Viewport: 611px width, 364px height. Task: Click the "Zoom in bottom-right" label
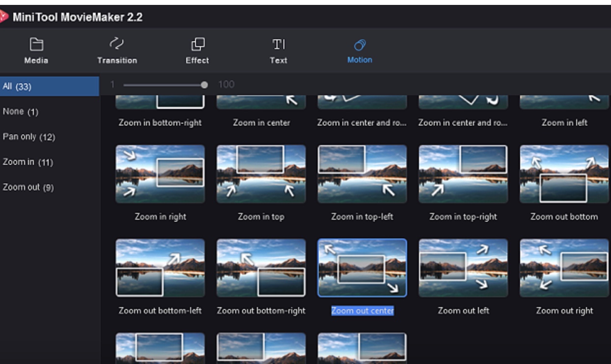coord(160,123)
